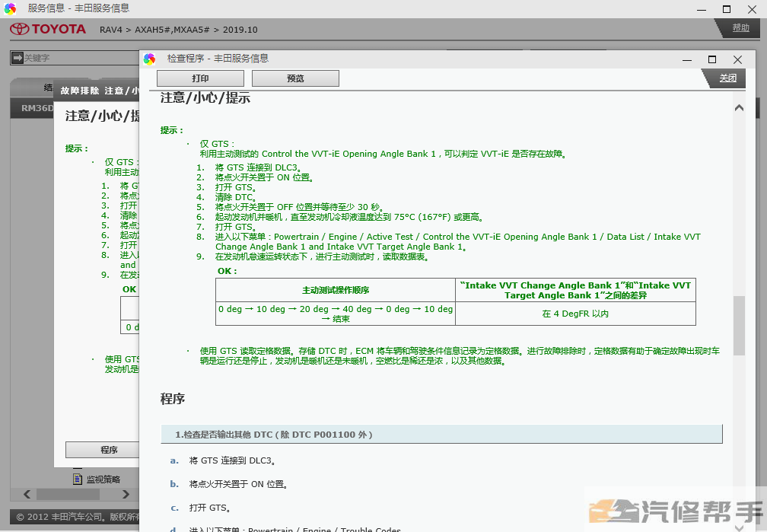Click the 注意/小心/提示 heading in front window
Image resolution: width=767 pixels, height=532 pixels.
tap(205, 98)
